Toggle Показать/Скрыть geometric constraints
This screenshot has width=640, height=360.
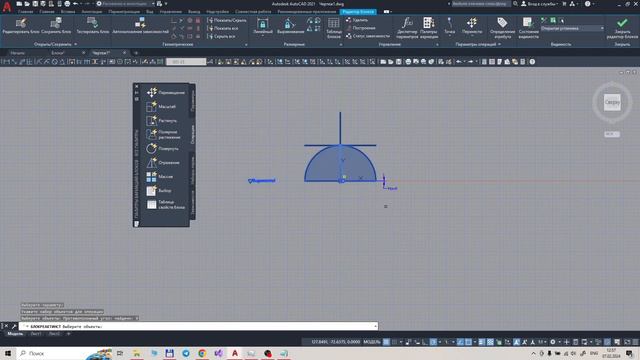click(227, 20)
